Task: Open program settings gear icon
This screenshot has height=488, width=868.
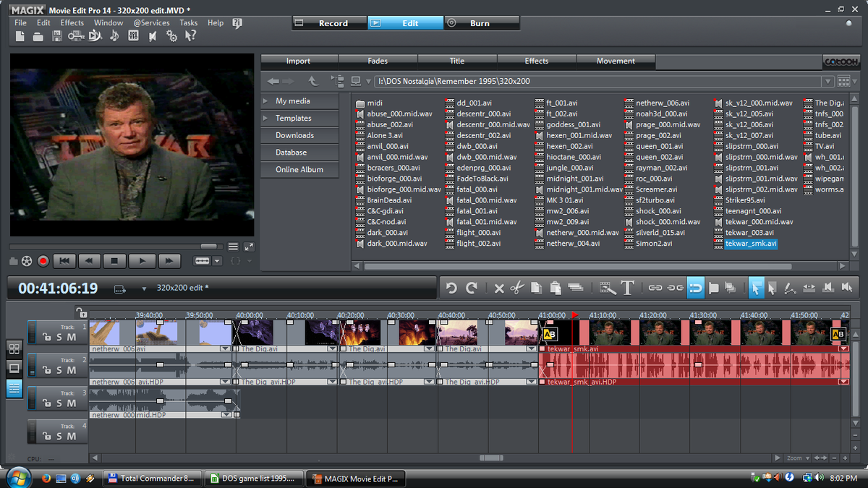Action: pyautogui.click(x=171, y=36)
